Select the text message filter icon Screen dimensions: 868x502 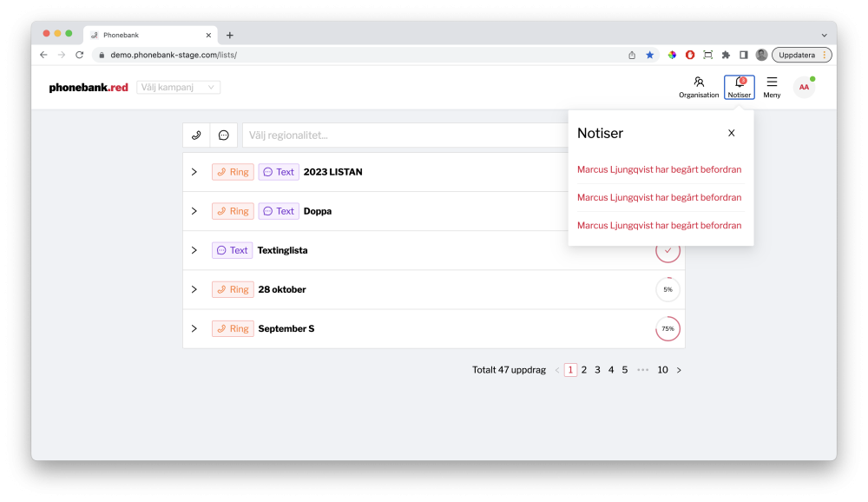tap(224, 135)
